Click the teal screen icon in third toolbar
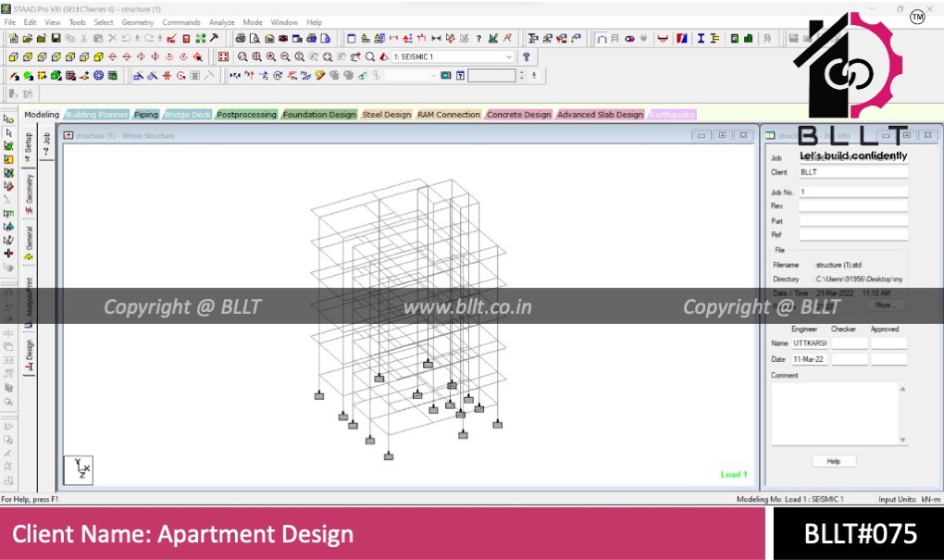The width and height of the screenshot is (944, 560). coord(445,75)
